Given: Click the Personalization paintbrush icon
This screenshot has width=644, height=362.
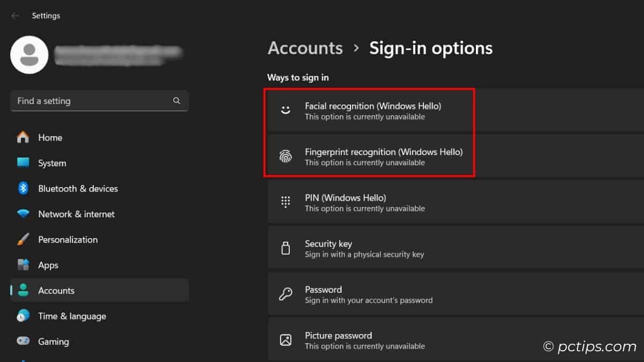Looking at the screenshot, I should [23, 240].
